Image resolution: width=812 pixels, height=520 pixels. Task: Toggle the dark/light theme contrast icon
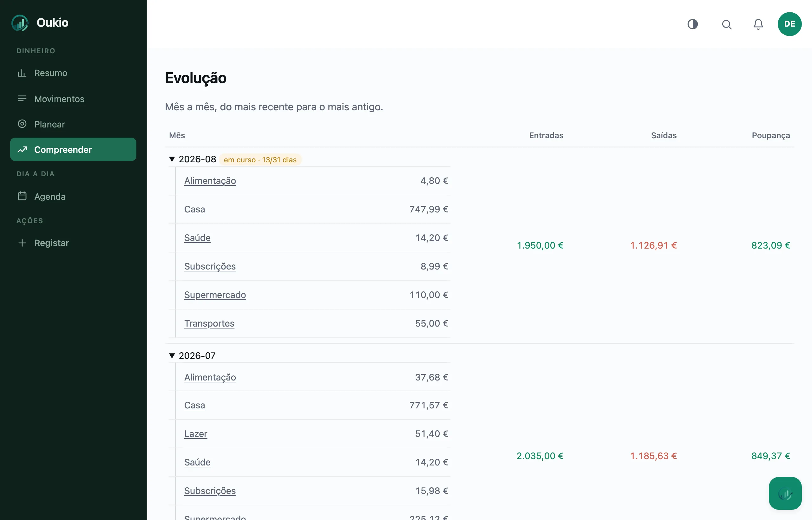(x=692, y=24)
